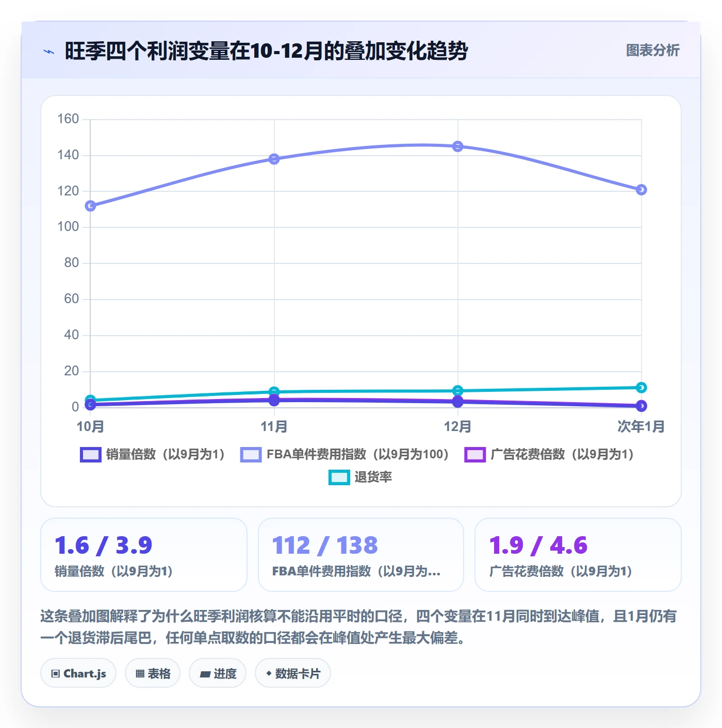Select 退货率 data point at 11月

click(274, 391)
